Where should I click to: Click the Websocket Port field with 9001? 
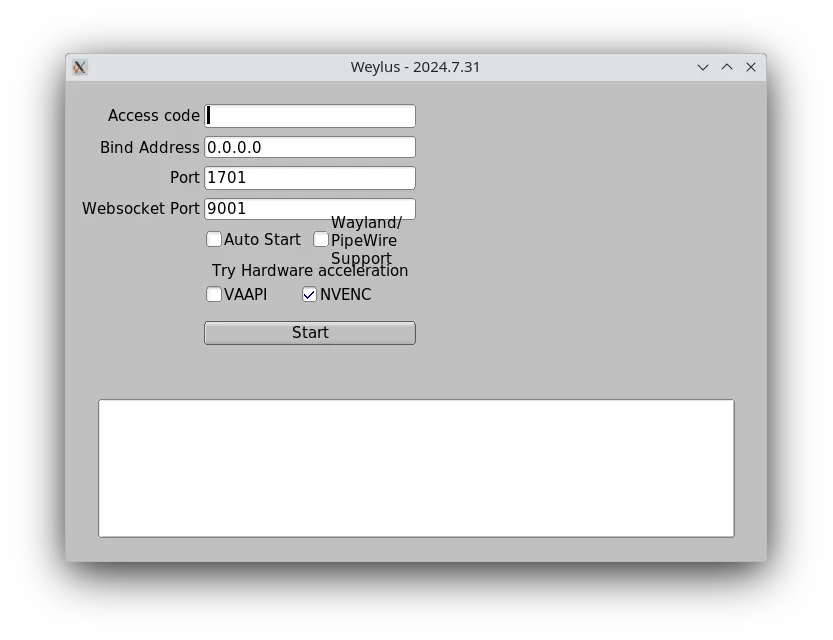[x=310, y=209]
